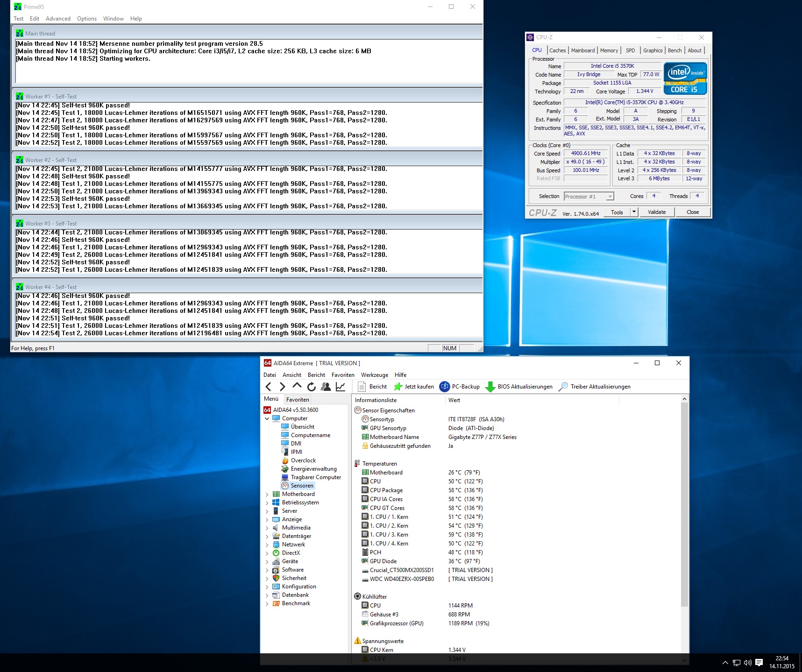Switch to Favoriten tab in AIDA64 sidebar
Viewport: 802px width, 672px height.
coord(298,400)
